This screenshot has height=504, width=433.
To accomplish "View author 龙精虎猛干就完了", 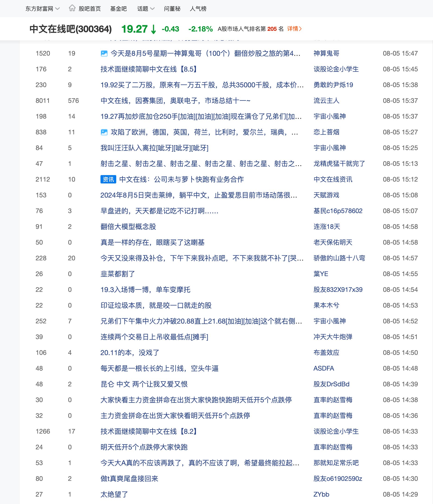I will (x=339, y=164).
